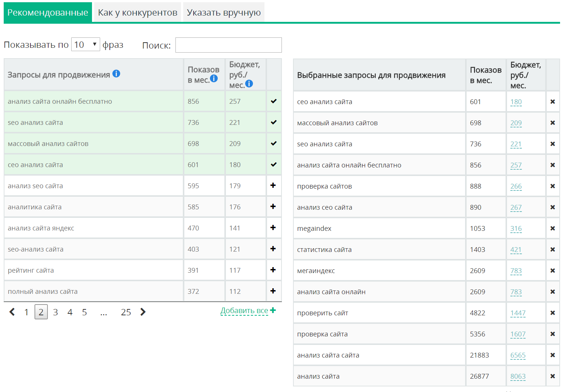This screenshot has width=566, height=392.
Task: Add phrase анализ сайта яндекс with plus icon
Action: (x=273, y=227)
